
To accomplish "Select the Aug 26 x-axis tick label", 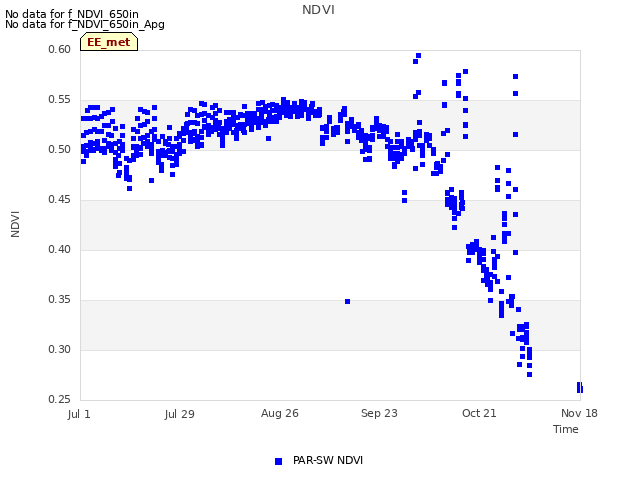I will point(280,413).
